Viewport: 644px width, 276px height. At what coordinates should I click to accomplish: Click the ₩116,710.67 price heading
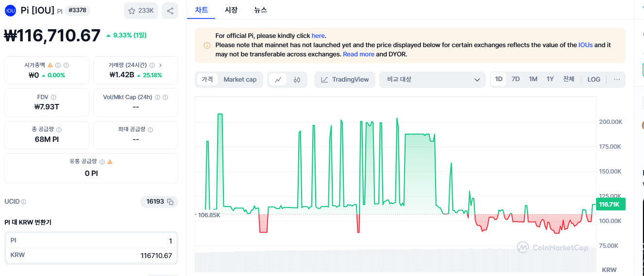[x=52, y=35]
